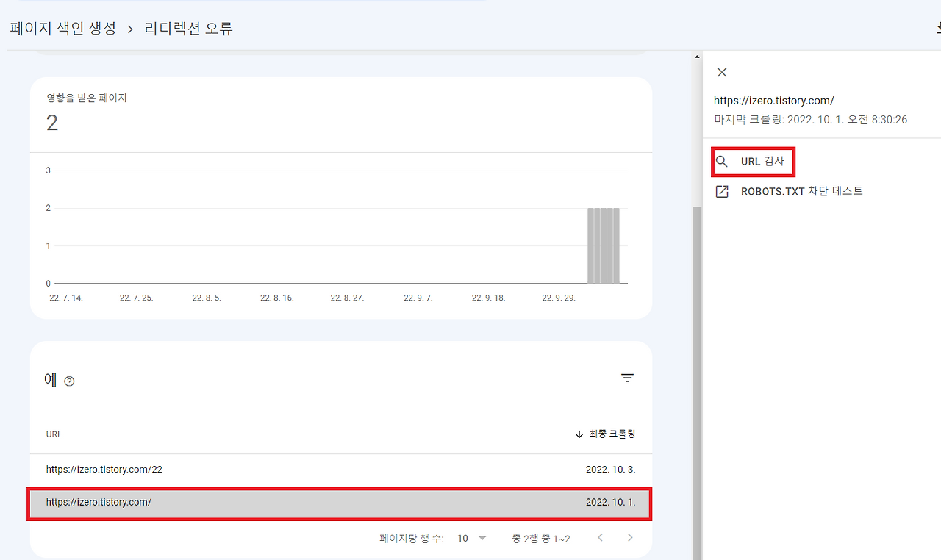Select the https://izero.tistory.com/ table row
Viewport: 941px width, 560px height.
(340, 503)
